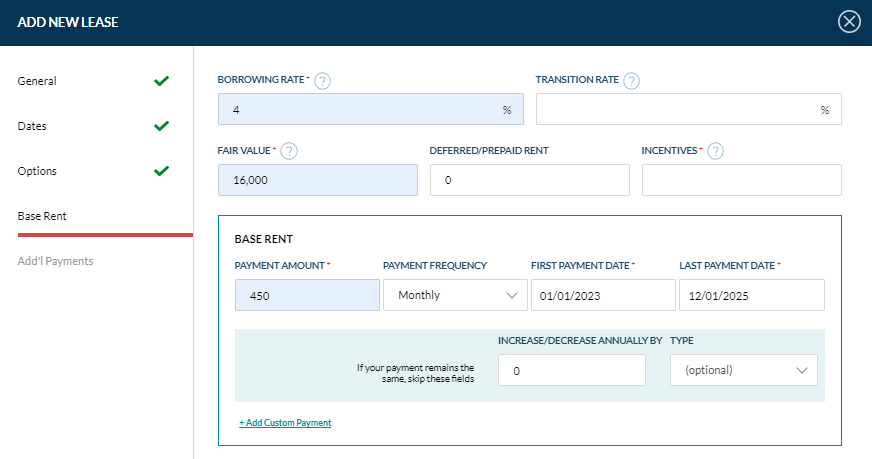The width and height of the screenshot is (872, 459).
Task: Click the Incentives help question icon
Action: point(715,151)
